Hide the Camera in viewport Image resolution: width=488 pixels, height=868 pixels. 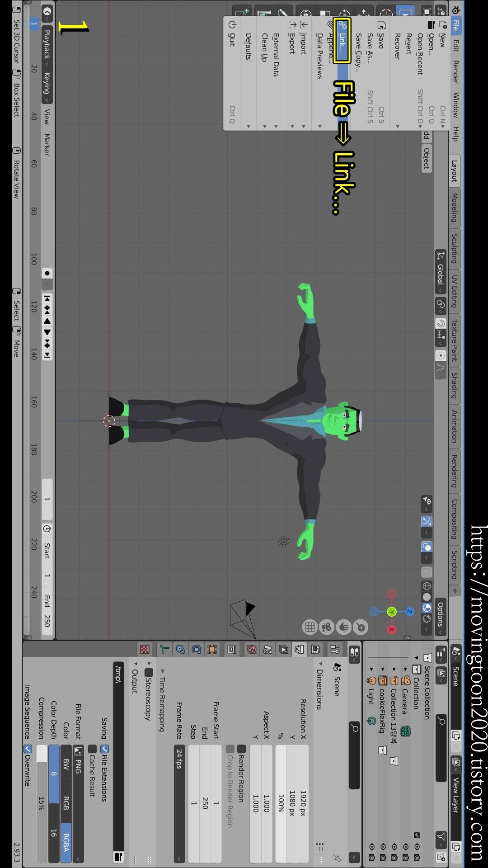point(405,846)
